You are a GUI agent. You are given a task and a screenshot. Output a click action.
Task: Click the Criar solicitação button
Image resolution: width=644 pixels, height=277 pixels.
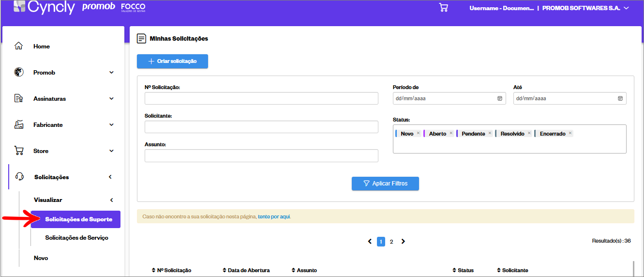pos(172,61)
